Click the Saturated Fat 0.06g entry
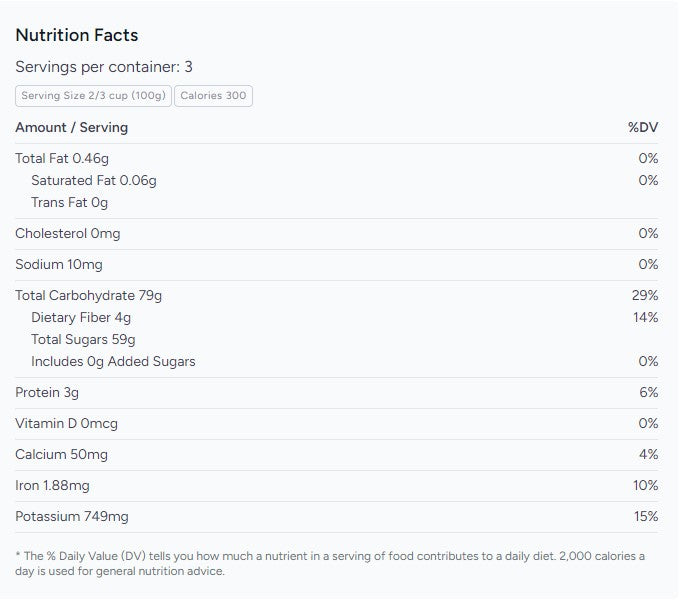Screen dimensions: 680x606 point(94,180)
